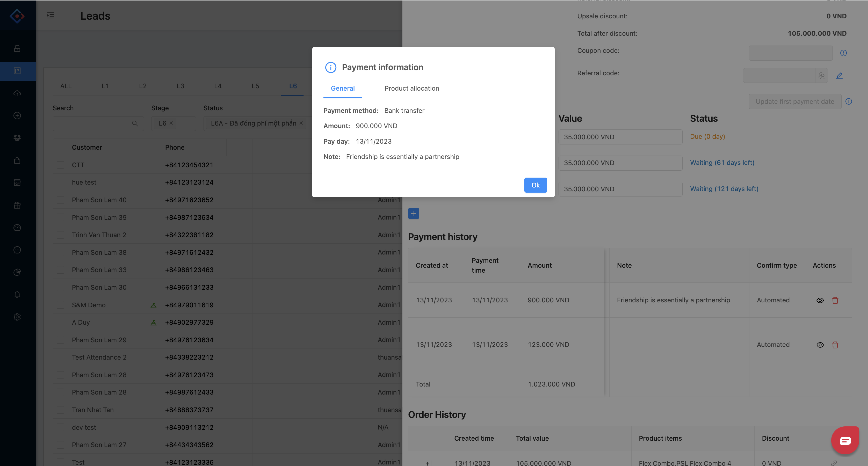Tick the checkbox for hue test row
The height and width of the screenshot is (466, 868).
pyautogui.click(x=61, y=182)
